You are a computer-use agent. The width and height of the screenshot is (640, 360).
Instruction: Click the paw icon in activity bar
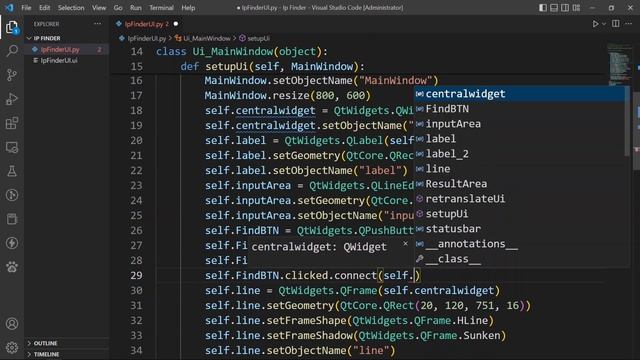[x=12, y=267]
